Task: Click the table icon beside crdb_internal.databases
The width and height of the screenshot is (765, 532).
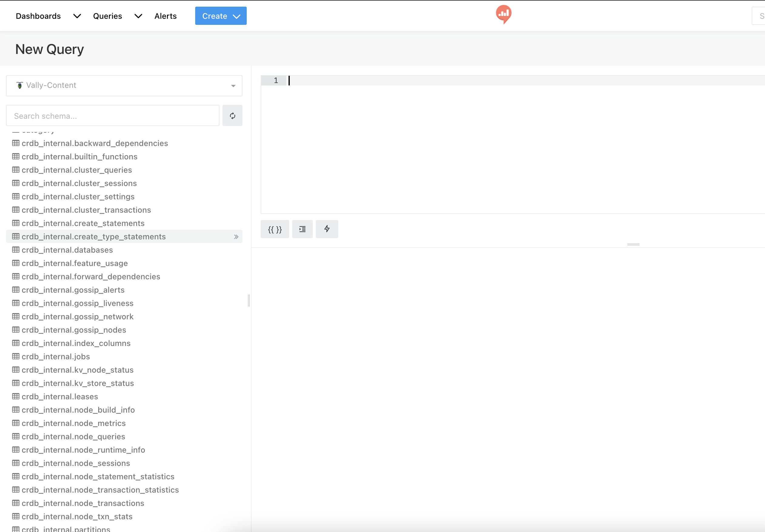Action: click(x=16, y=250)
